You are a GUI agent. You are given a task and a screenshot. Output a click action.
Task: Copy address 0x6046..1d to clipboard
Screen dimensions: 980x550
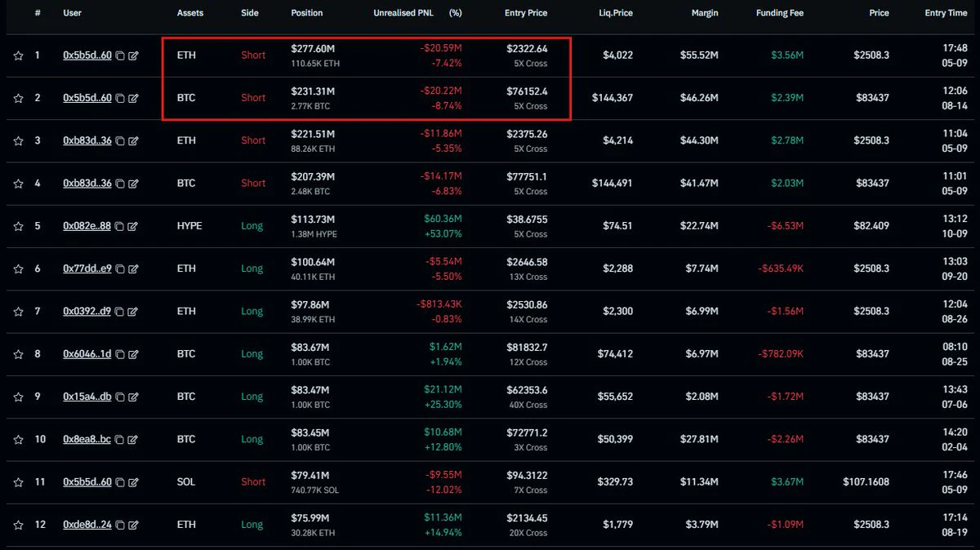click(x=120, y=354)
